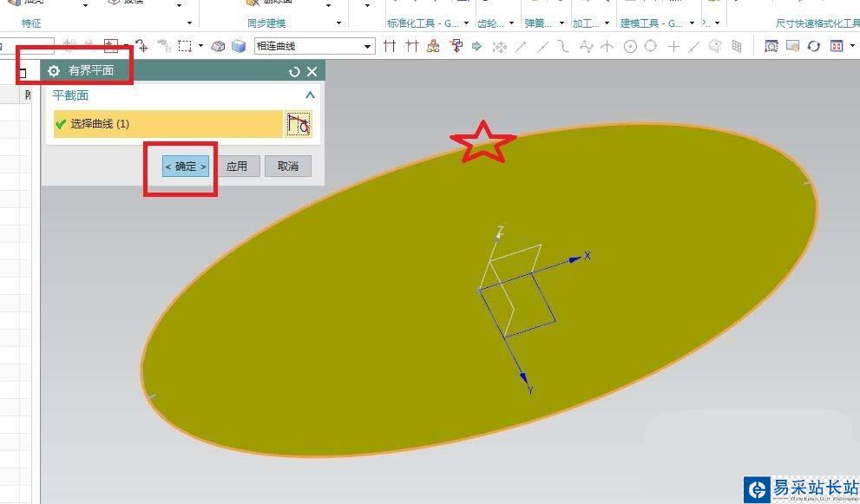
Task: Open the view orientation dropdown arrow
Action: coord(852,46)
